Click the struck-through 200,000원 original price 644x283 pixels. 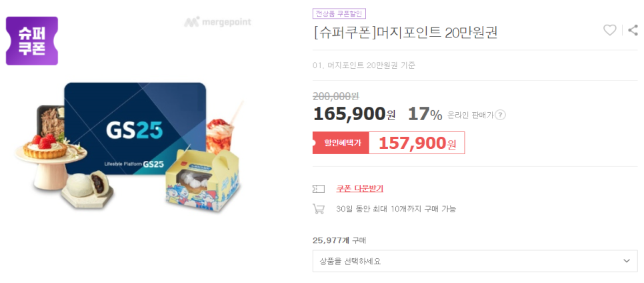tap(335, 96)
